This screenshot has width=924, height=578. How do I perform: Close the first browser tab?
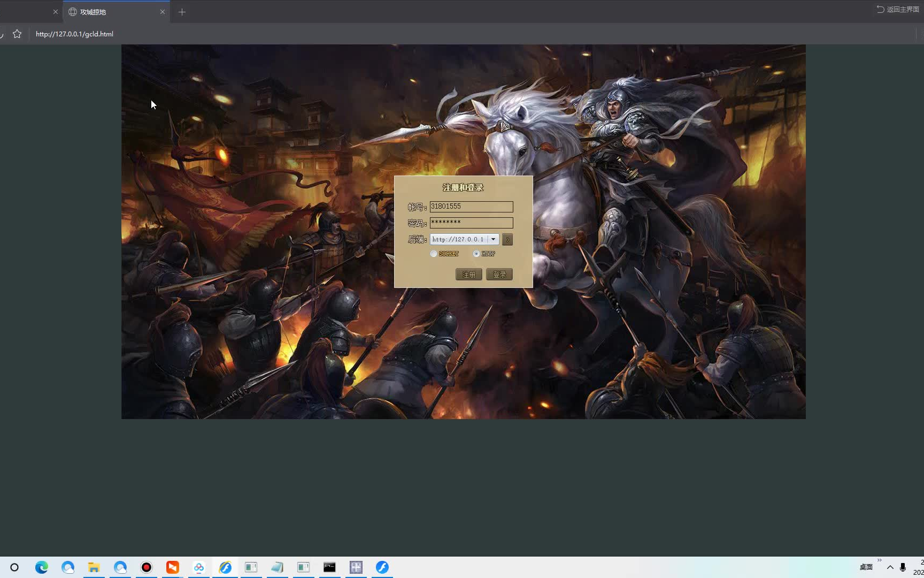[x=55, y=12]
